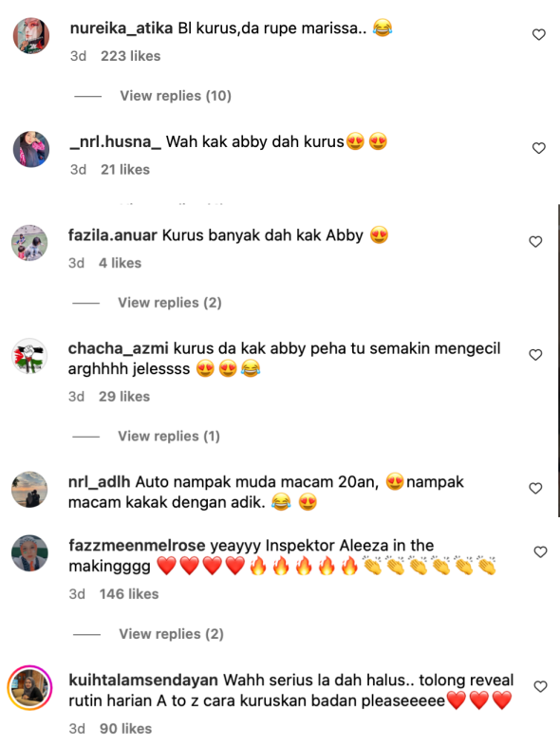Open kuihtalamsendayan's story ring avatar
Screen dimensions: 560x746
pyautogui.click(x=29, y=687)
